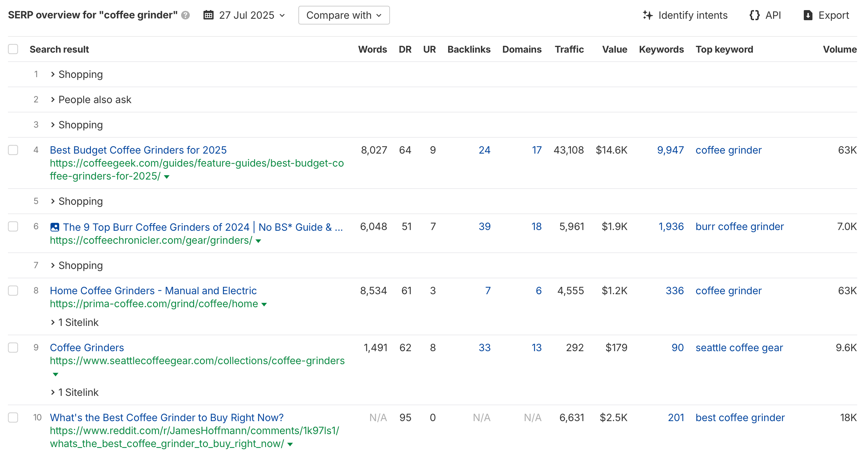Click the 201 keywords value in reddit row
Viewport: 868px width, 455px height.
click(x=676, y=418)
